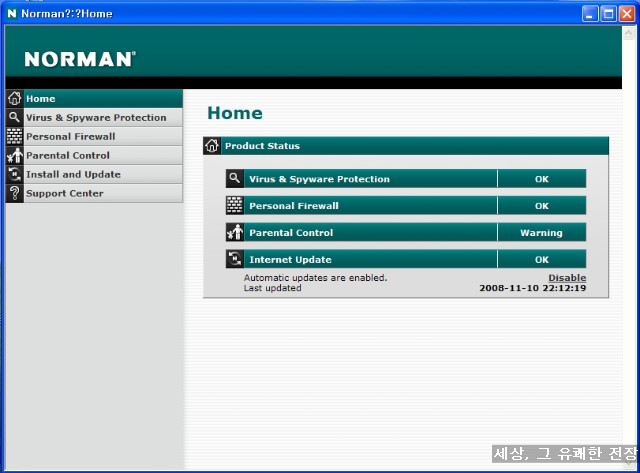Click OK status for Internet Update
This screenshot has width=640, height=473.
tap(542, 259)
